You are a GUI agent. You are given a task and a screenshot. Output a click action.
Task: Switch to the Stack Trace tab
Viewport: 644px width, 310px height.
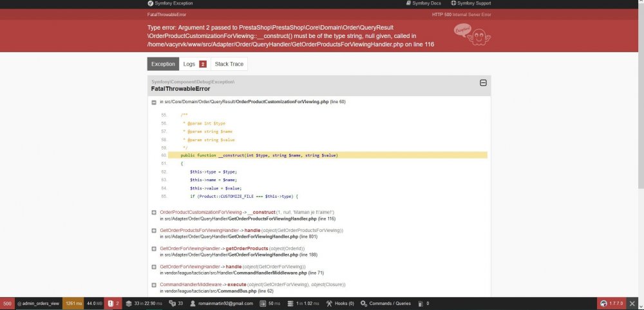click(x=229, y=64)
